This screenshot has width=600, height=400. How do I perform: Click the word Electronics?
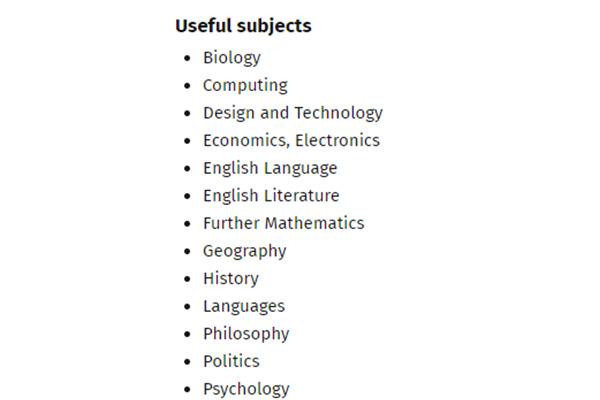(x=338, y=140)
